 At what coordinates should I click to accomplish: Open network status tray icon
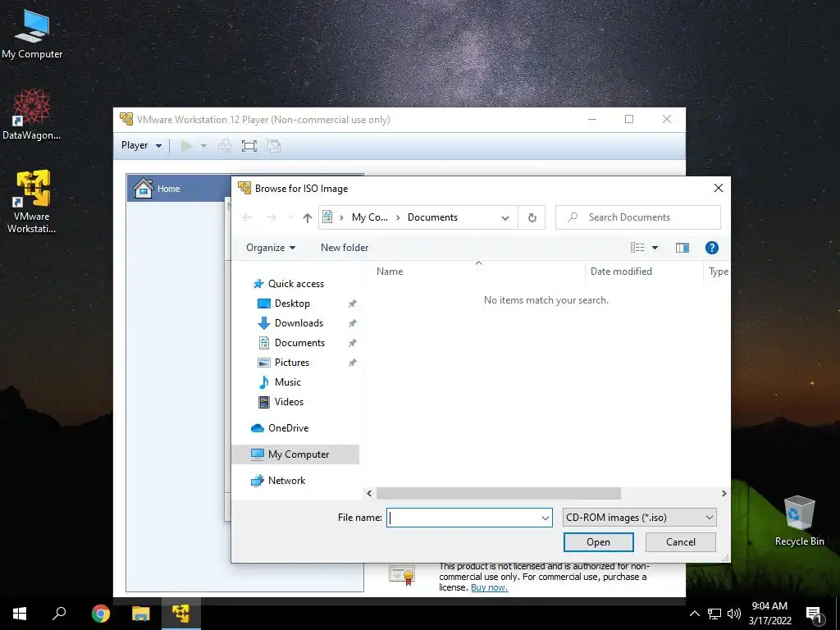(x=714, y=614)
